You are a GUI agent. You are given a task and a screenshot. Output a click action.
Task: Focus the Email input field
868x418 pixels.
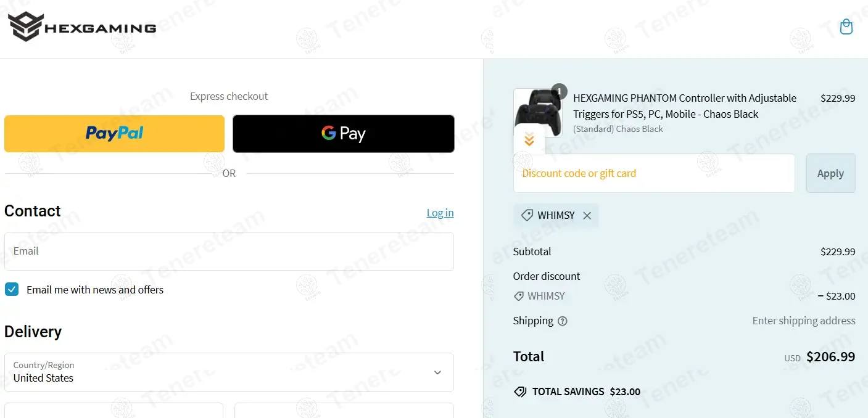pos(228,252)
